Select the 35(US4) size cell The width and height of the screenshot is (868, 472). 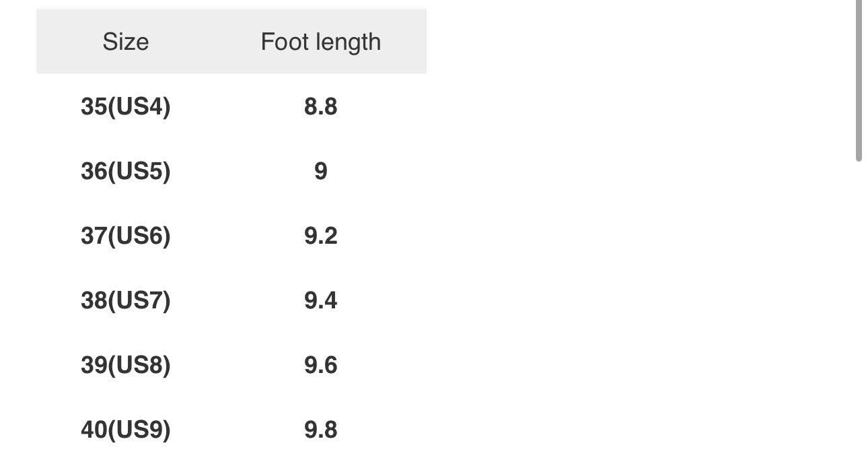coord(125,106)
